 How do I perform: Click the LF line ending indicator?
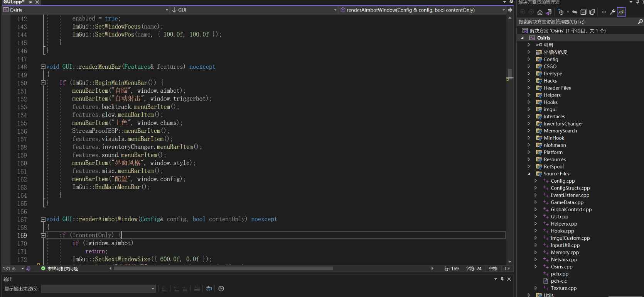507,268
